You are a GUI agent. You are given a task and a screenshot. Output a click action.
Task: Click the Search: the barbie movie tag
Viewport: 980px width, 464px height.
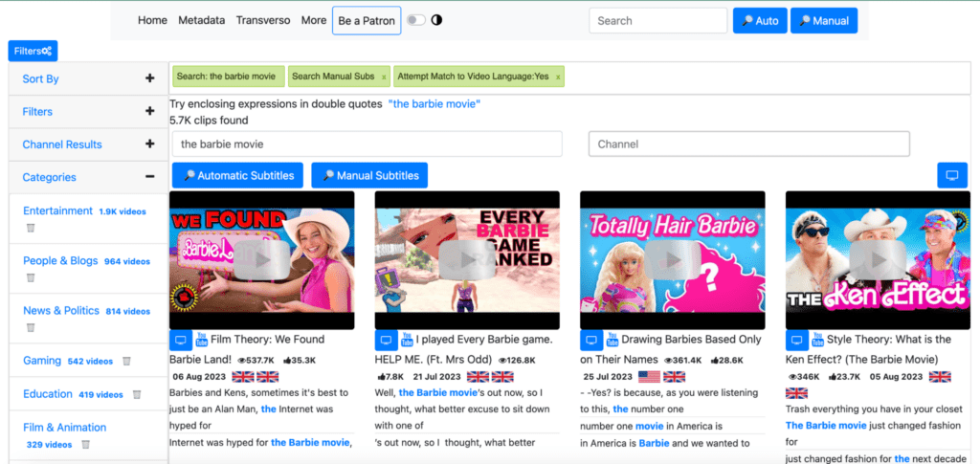[229, 77]
